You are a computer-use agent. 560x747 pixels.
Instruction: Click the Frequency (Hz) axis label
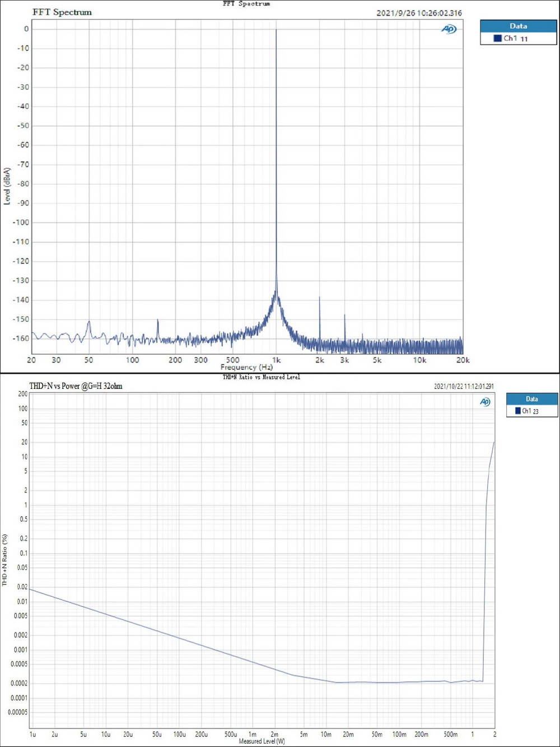(246, 367)
